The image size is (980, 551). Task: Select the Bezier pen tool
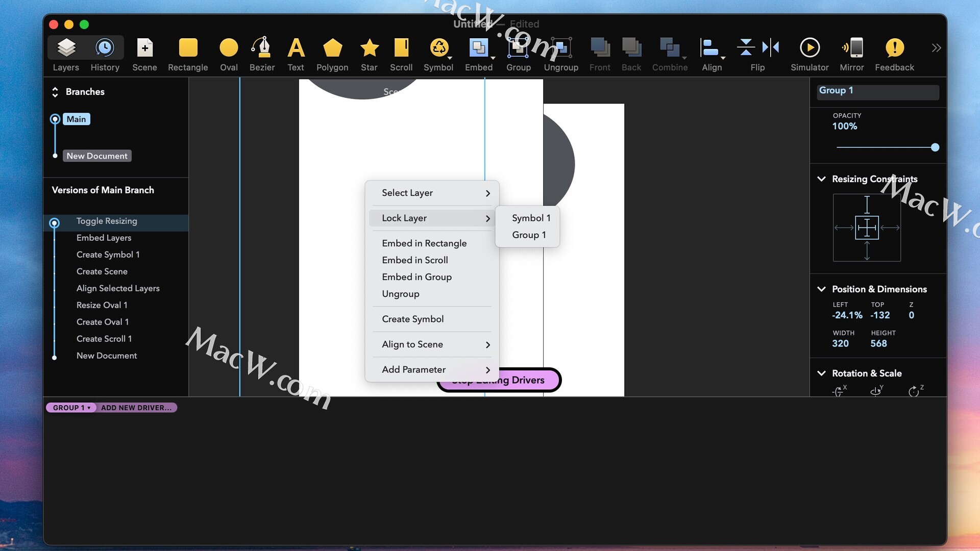(262, 48)
